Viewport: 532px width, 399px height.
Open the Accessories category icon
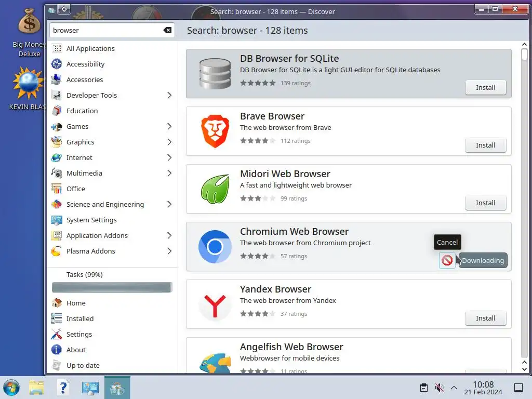click(57, 79)
